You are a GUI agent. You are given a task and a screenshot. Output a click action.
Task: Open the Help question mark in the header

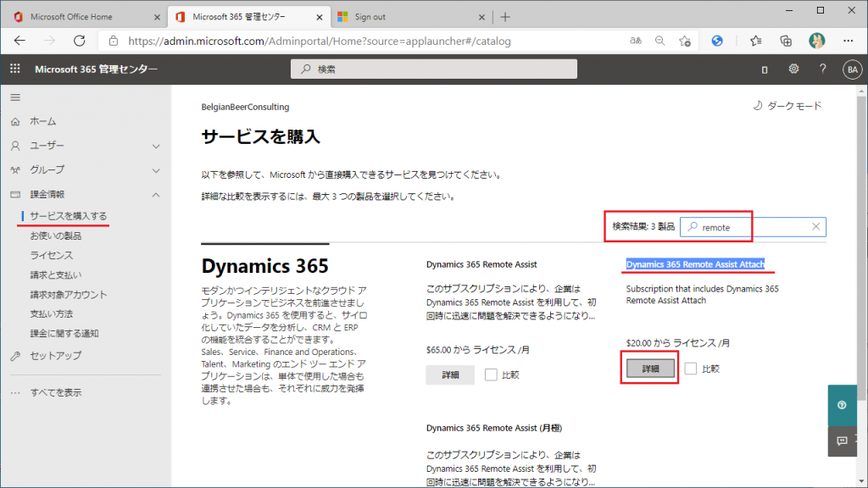822,69
